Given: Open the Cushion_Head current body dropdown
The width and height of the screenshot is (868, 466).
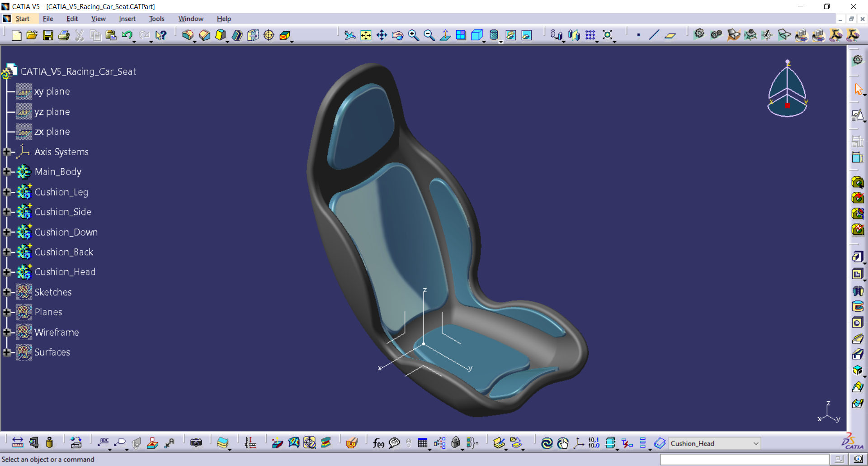Looking at the screenshot, I should pos(756,443).
